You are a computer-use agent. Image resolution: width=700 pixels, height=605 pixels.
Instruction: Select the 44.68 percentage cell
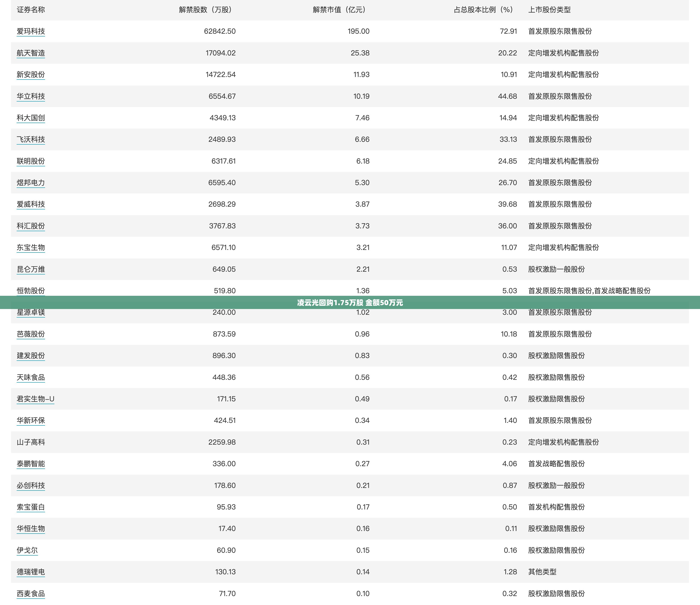coord(507,96)
